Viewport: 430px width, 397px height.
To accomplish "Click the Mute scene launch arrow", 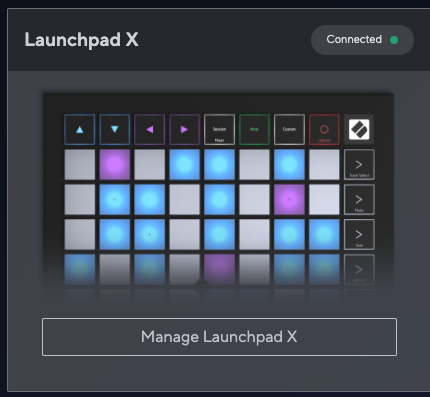I will pos(359,200).
